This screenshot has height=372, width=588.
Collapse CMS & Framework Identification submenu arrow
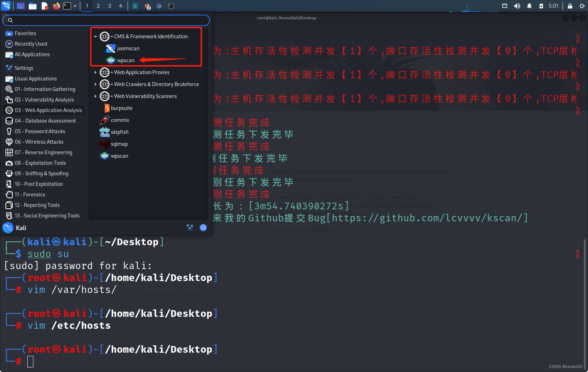coord(95,37)
